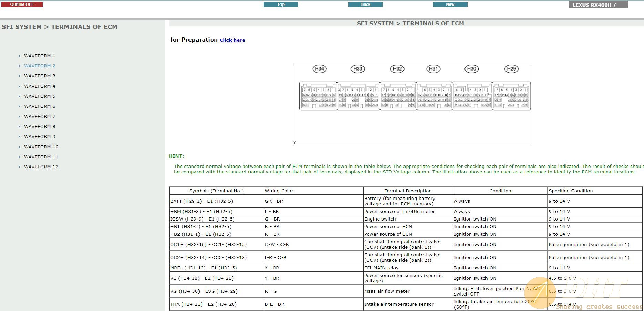Select the +B1 (H31-2) - E1 (H32-5) cell
The image size is (644, 311).
tap(216, 226)
